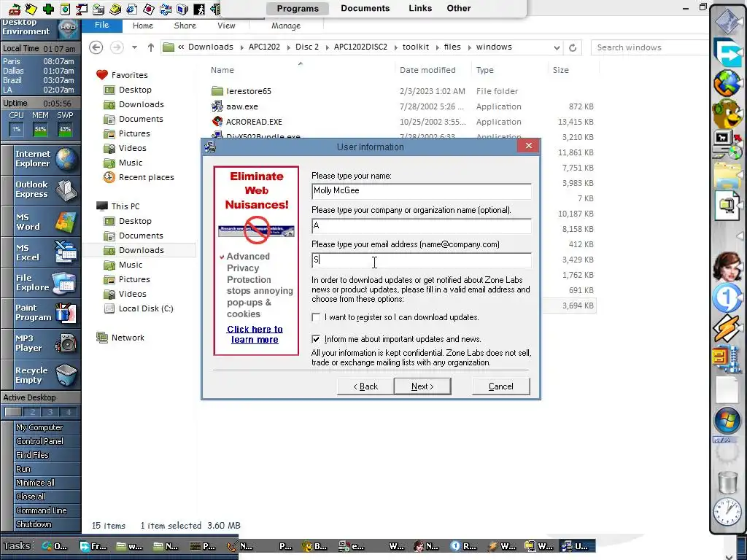Open the File ribbon tab

coord(101,26)
